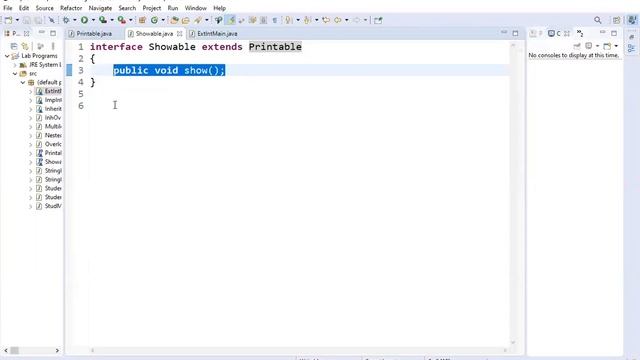Image resolution: width=640 pixels, height=360 pixels.
Task: Click the Display Selected Console icon
Action: pyautogui.click(x=589, y=46)
